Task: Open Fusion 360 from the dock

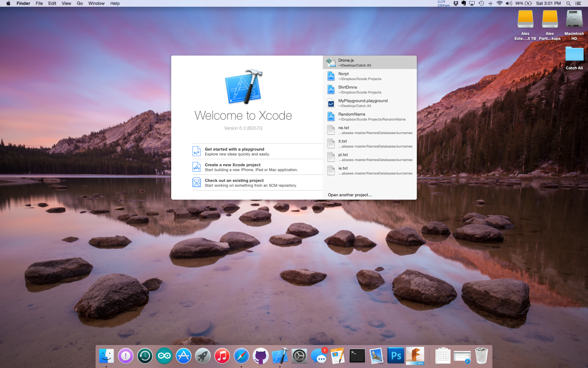Action: tap(415, 356)
